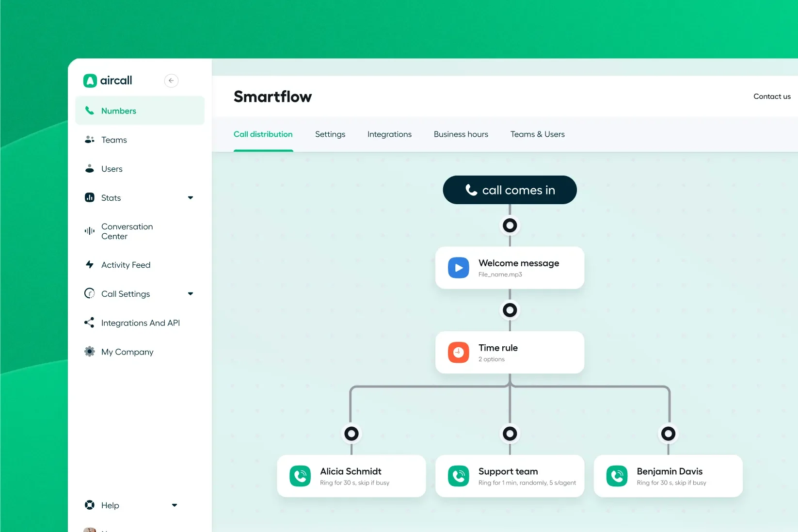Click the My Company gear icon
This screenshot has width=798, height=532.
point(90,352)
